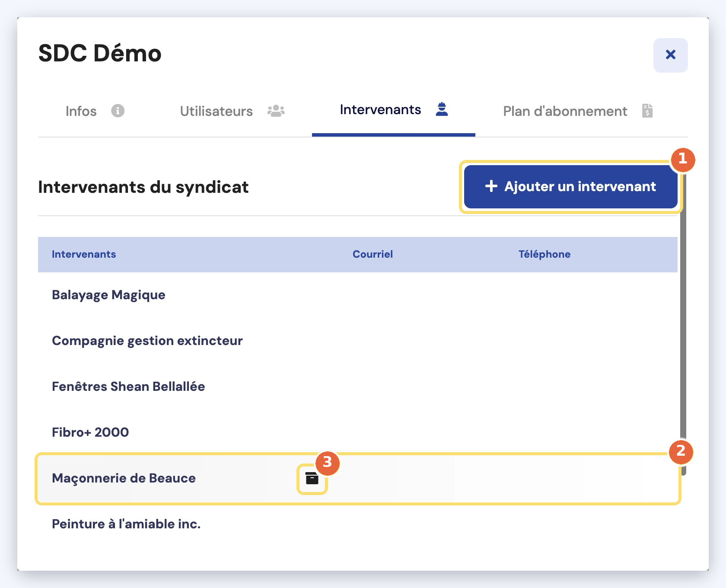Close the SDC Démo dialog
The height and width of the screenshot is (588, 726).
pyautogui.click(x=670, y=55)
